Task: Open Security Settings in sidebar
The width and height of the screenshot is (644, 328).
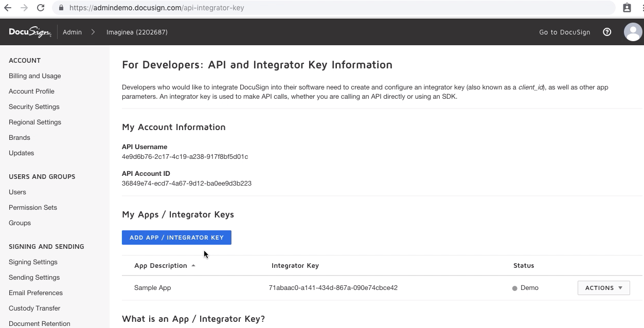Action: [34, 107]
